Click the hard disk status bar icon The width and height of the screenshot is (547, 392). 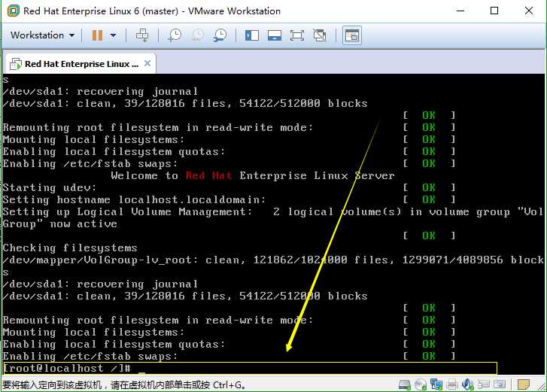pyautogui.click(x=405, y=384)
